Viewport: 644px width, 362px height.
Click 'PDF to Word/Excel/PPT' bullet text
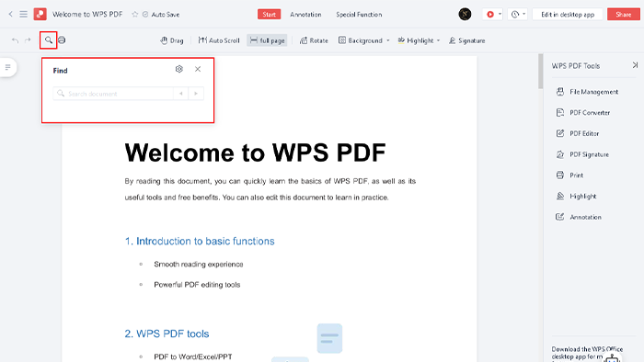coord(193,356)
